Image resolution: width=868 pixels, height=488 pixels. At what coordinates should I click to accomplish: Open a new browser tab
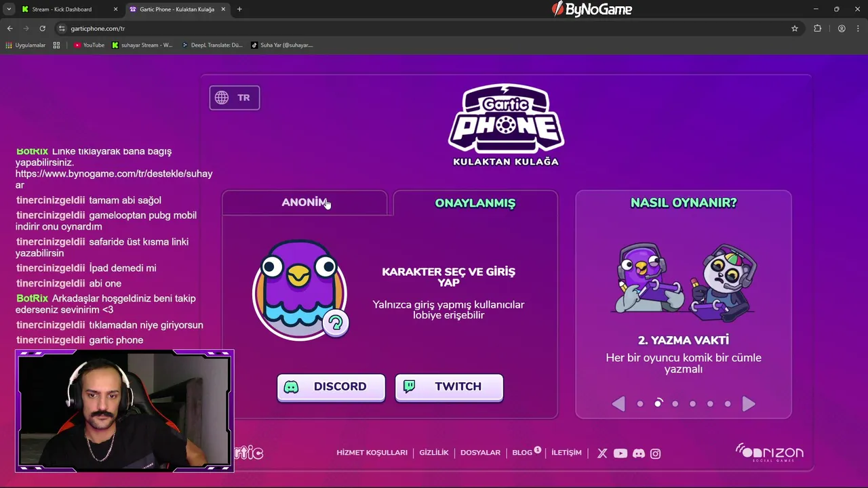239,9
